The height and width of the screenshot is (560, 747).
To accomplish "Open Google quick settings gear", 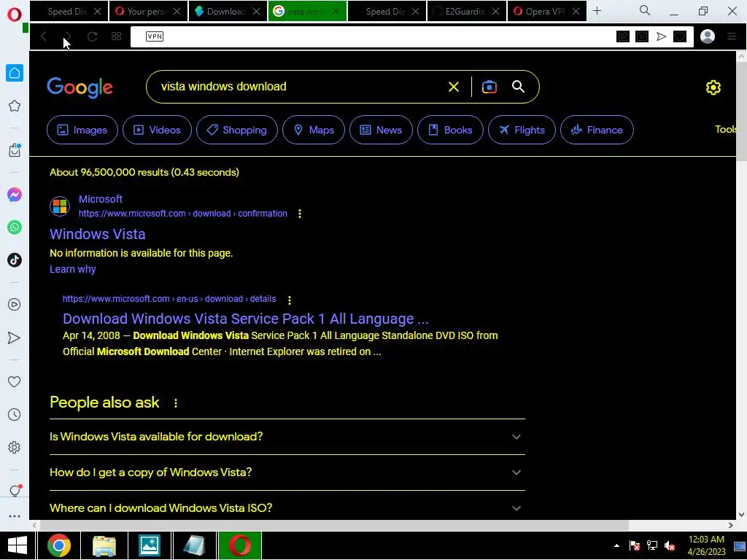I will coord(713,87).
